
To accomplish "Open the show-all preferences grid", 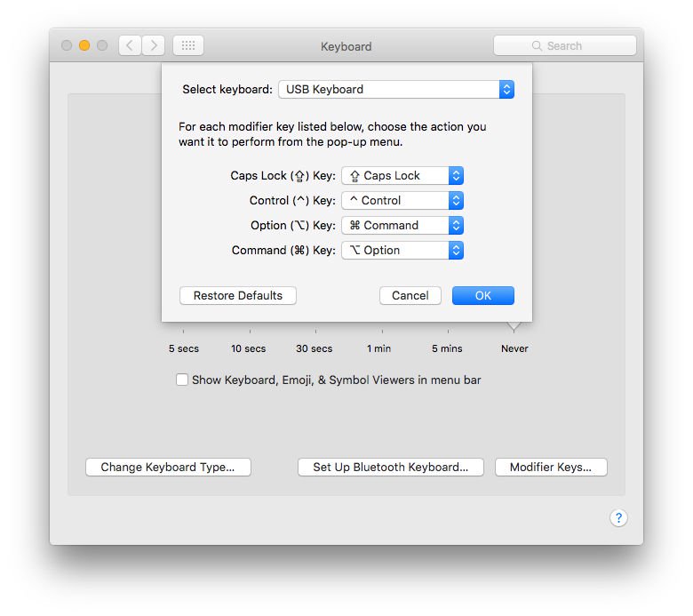I will tap(187, 45).
